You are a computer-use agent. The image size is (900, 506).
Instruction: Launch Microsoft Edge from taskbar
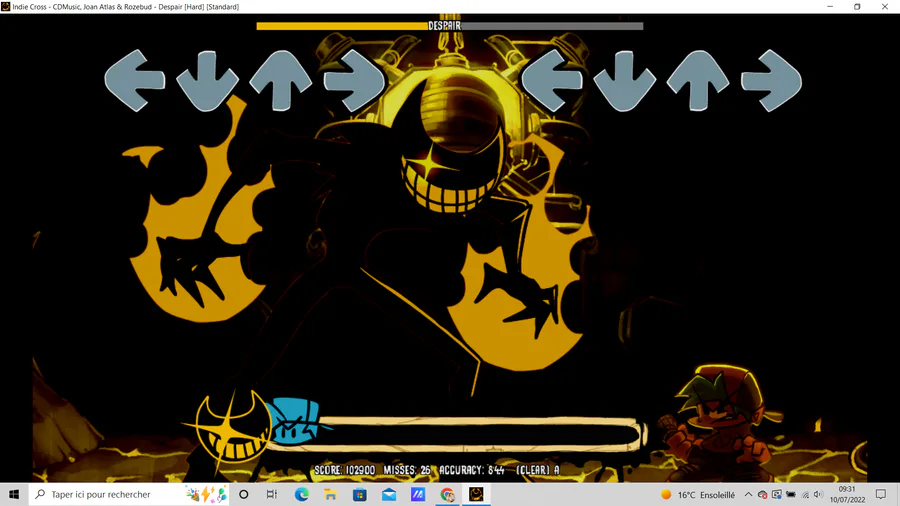(x=301, y=494)
